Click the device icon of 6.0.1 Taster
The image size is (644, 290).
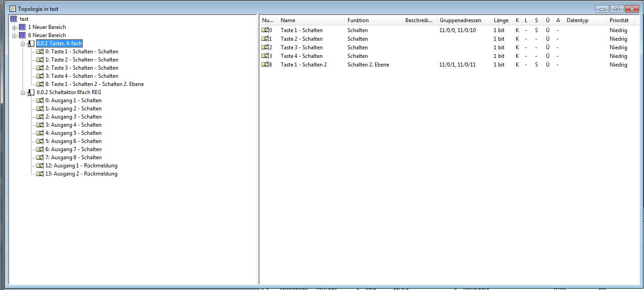tap(31, 43)
